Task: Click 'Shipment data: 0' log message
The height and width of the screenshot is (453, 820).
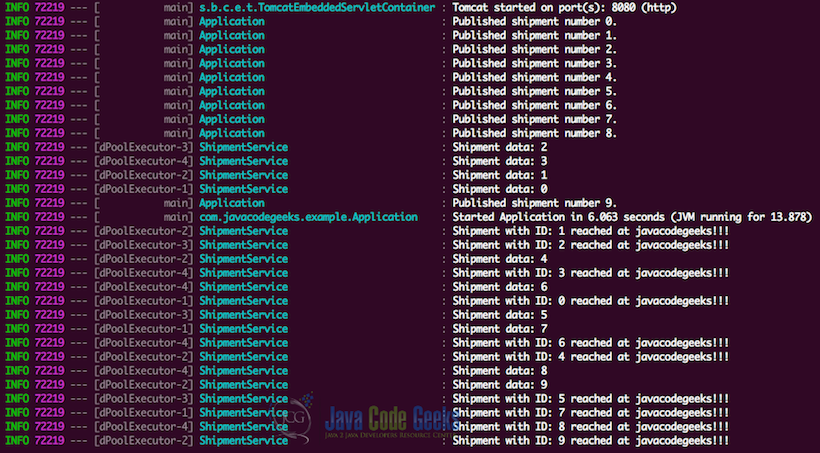Action: tap(500, 189)
